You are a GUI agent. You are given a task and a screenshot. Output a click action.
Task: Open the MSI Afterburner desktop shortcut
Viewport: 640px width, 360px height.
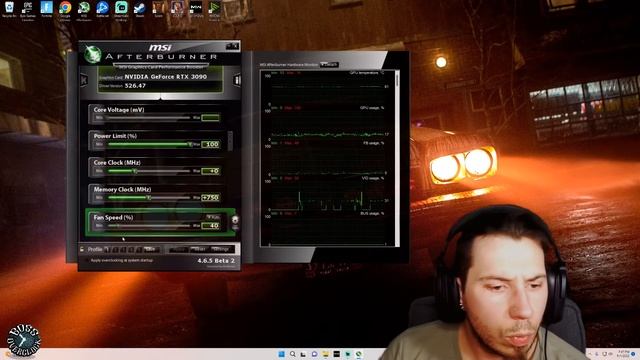click(84, 10)
